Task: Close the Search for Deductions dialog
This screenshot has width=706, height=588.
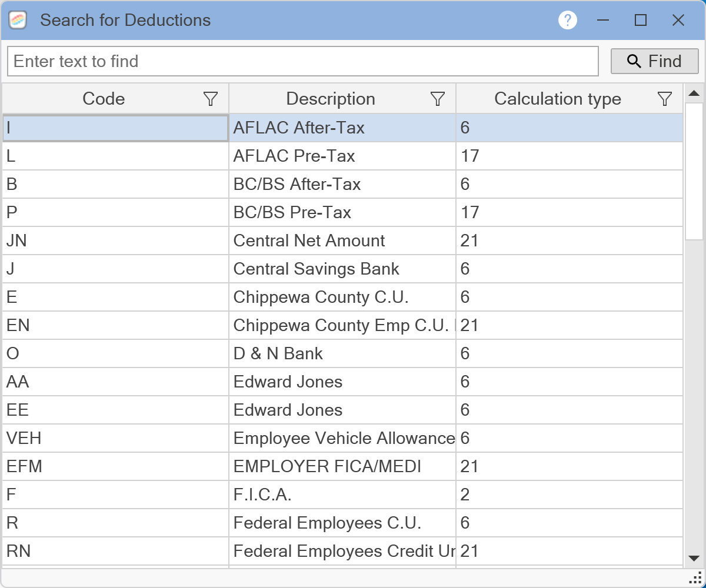Action: (678, 21)
